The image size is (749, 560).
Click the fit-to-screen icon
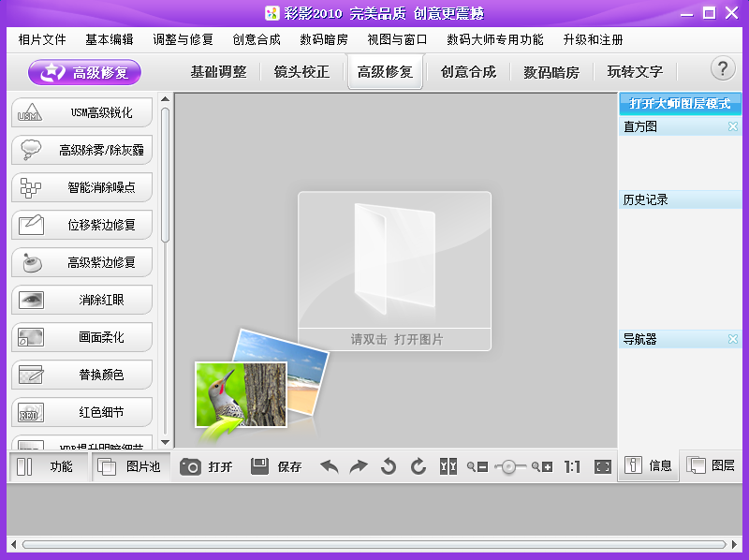click(603, 466)
